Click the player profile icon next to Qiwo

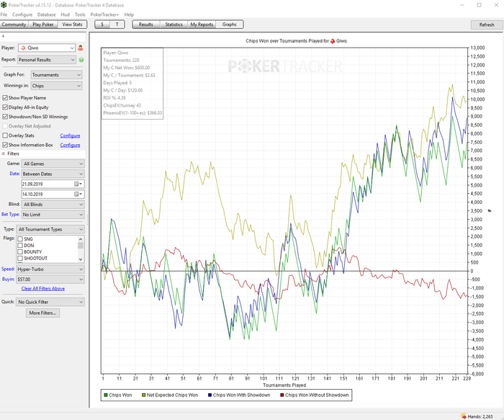point(81,48)
